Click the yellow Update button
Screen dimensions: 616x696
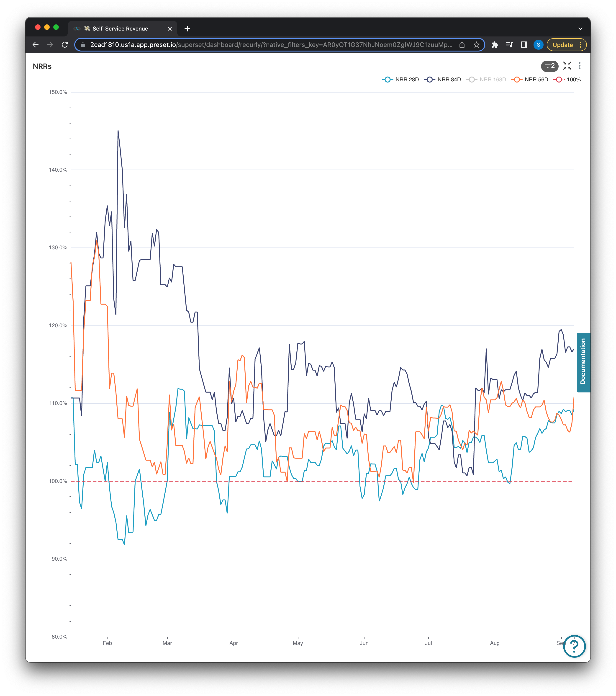(x=562, y=45)
